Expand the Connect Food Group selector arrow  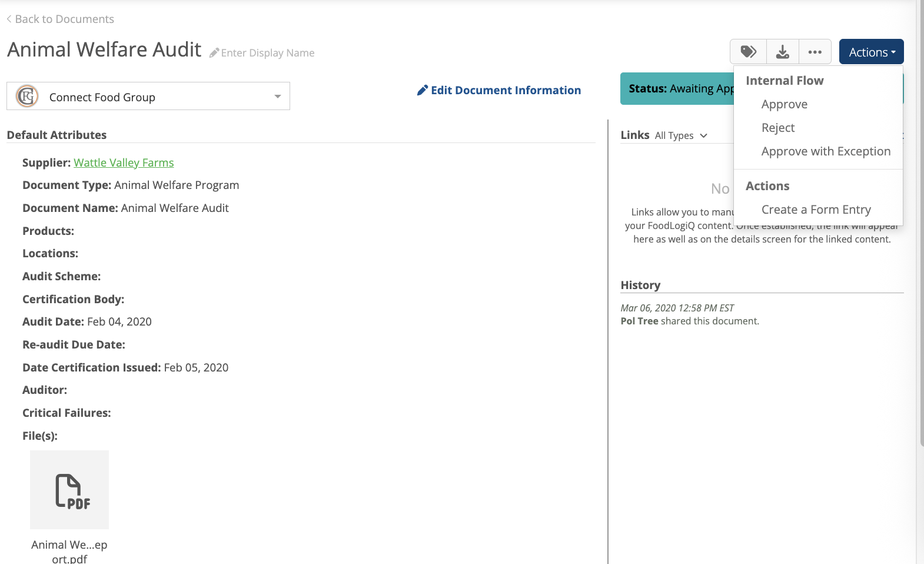(x=278, y=97)
